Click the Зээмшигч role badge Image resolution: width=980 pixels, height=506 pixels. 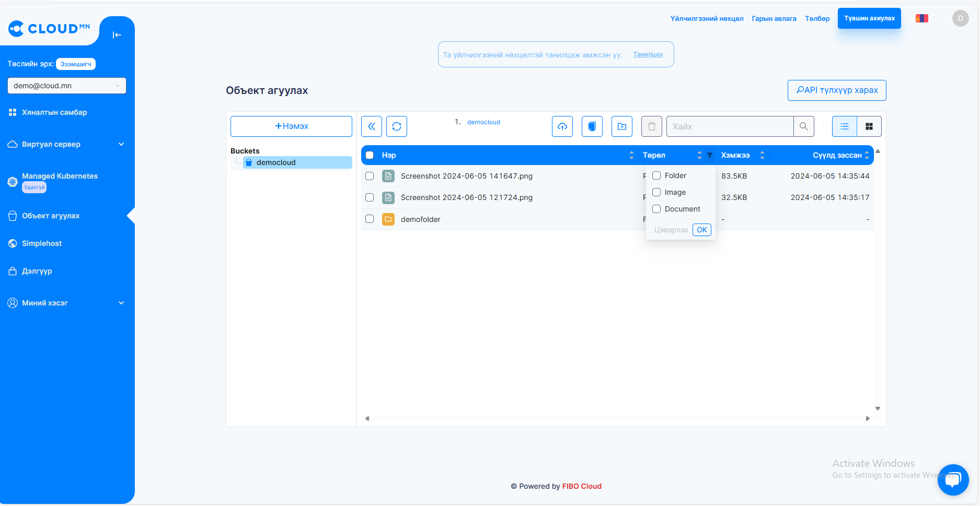76,64
